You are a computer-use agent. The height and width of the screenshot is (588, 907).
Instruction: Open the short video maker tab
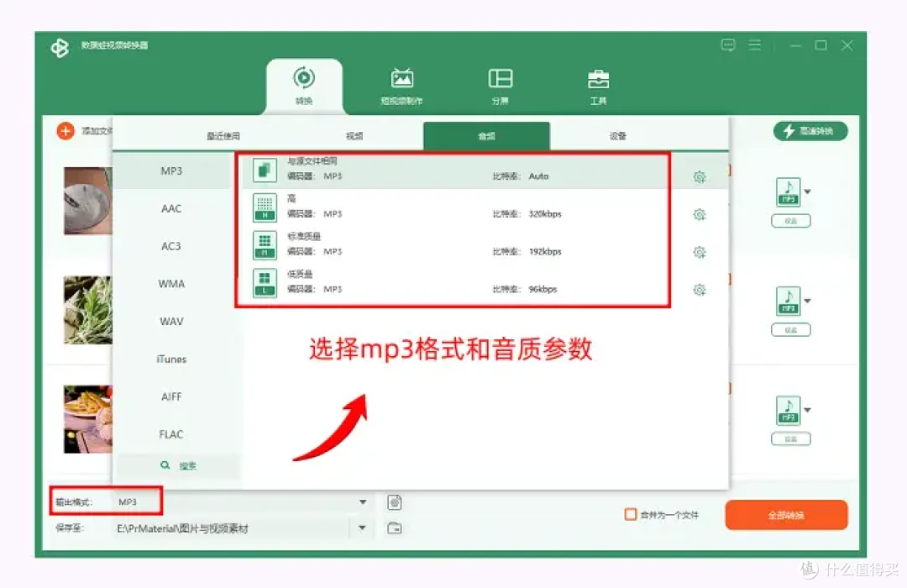[x=401, y=86]
